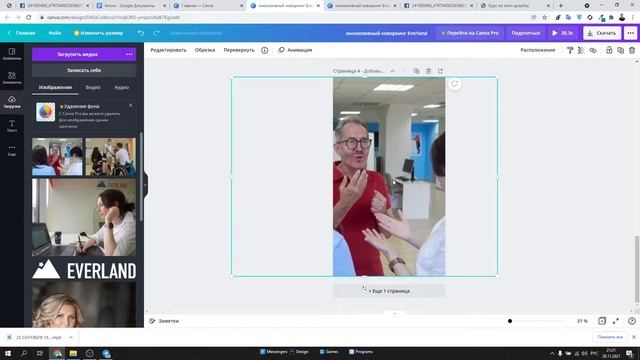Viewport: 640px width, 360px height.
Task: Open the Перевернуть flip menu
Action: (x=239, y=50)
